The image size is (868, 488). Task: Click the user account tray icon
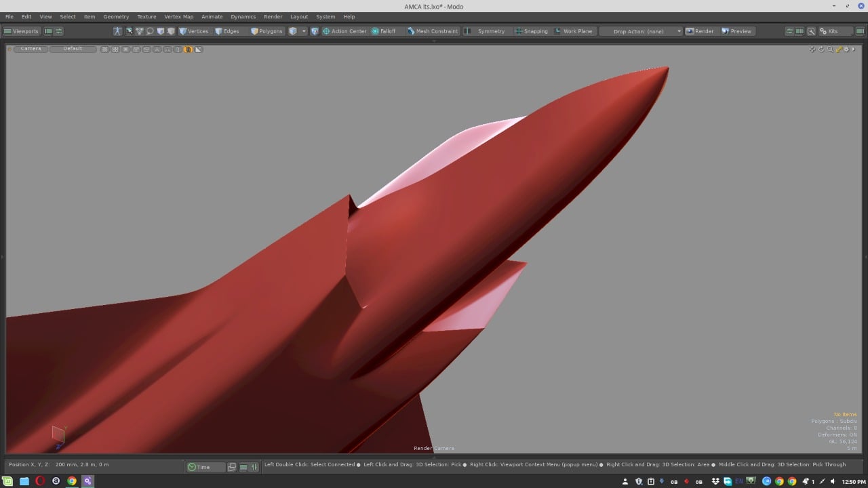tap(625, 481)
